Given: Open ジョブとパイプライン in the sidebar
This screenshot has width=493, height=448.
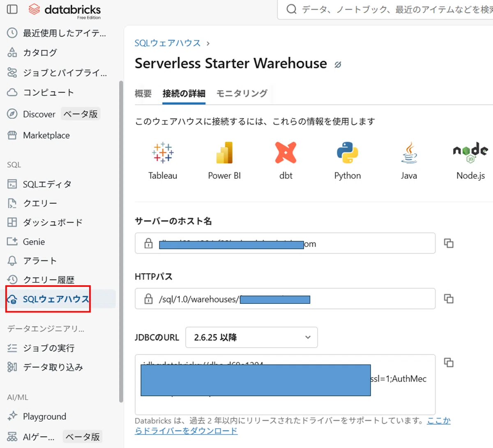Looking at the screenshot, I should (57, 73).
